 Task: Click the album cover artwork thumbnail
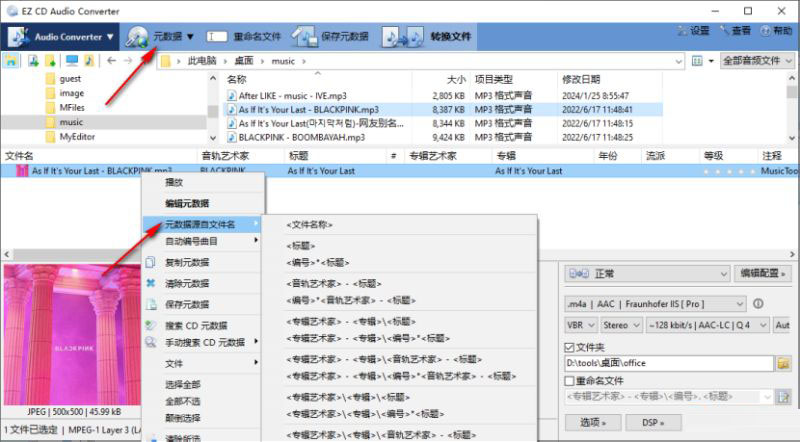pos(72,334)
